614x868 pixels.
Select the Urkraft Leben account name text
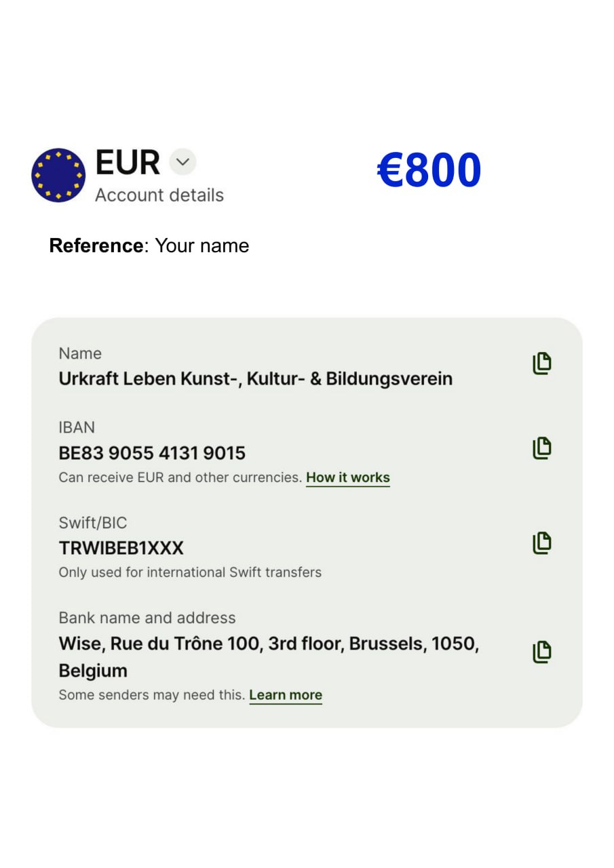[255, 378]
